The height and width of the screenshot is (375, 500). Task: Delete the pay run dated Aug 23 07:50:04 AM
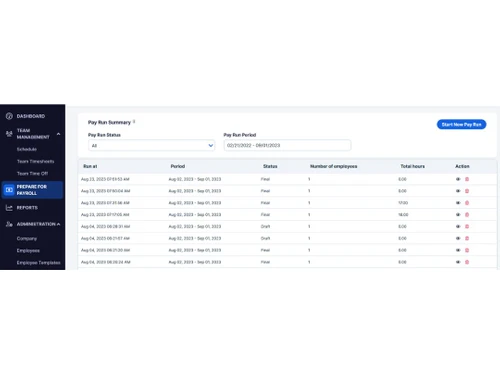tap(467, 191)
